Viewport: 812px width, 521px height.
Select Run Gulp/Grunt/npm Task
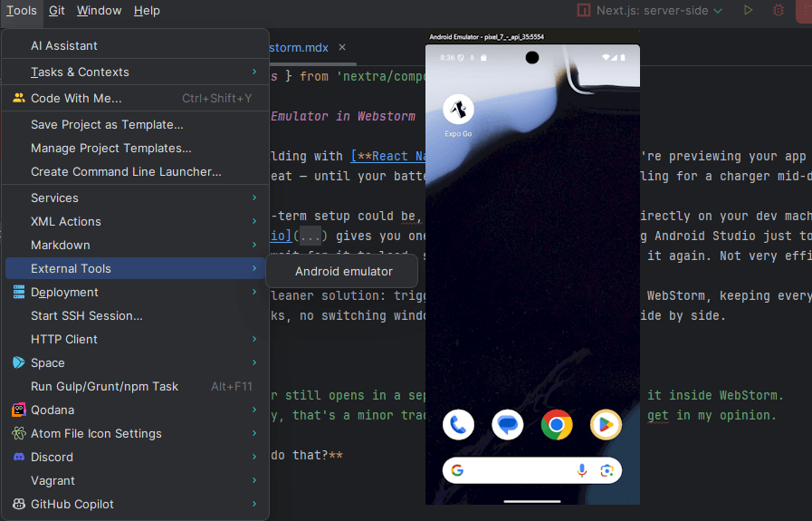104,386
